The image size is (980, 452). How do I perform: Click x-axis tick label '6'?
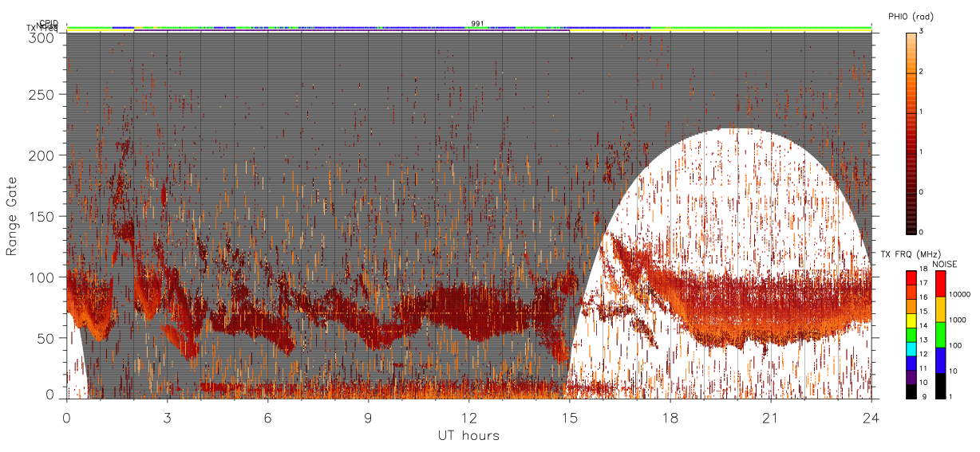(267, 417)
